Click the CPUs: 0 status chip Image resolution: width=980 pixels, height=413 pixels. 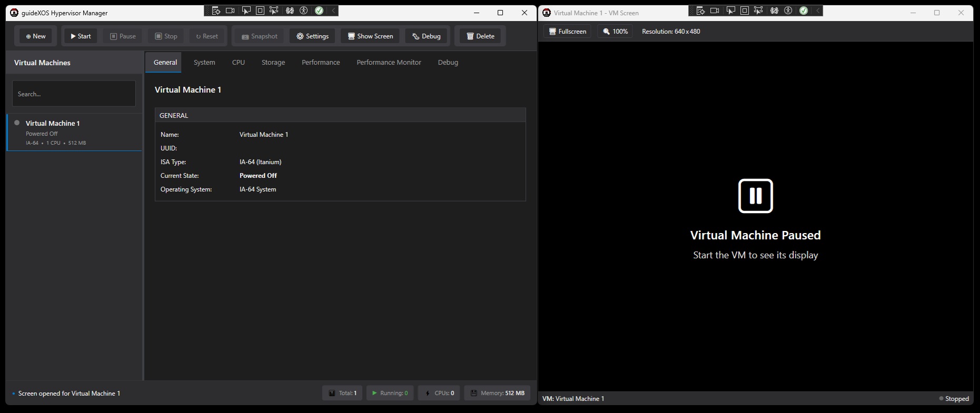[x=439, y=393]
